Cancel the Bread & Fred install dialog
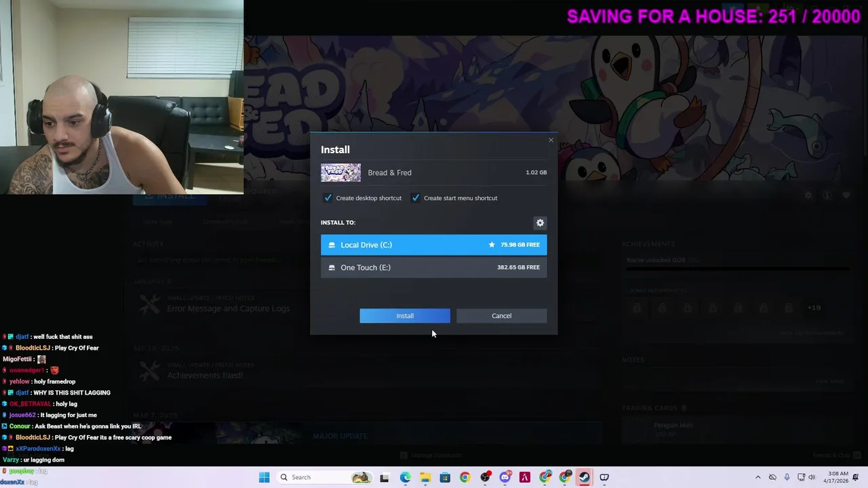The height and width of the screenshot is (488, 868). [501, 316]
